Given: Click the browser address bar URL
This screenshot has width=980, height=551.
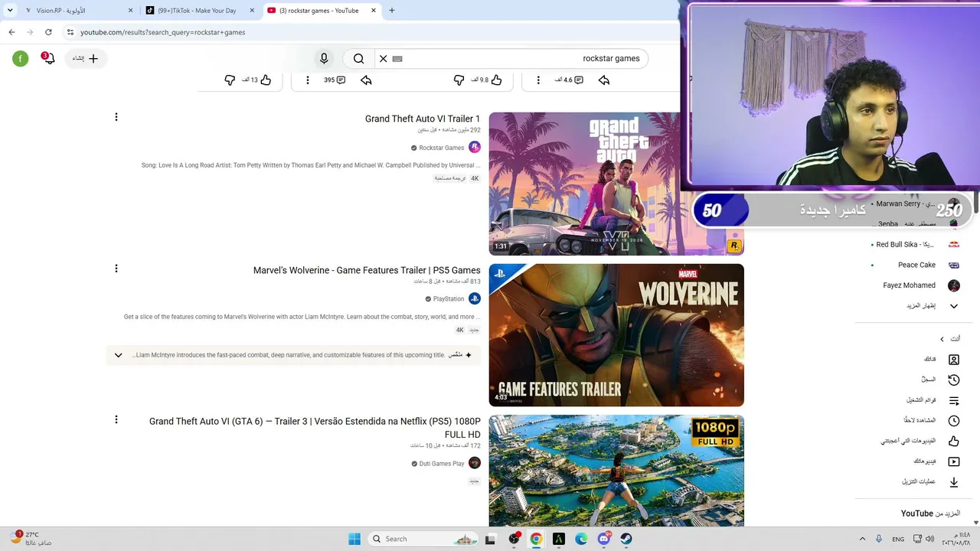Looking at the screenshot, I should point(162,32).
